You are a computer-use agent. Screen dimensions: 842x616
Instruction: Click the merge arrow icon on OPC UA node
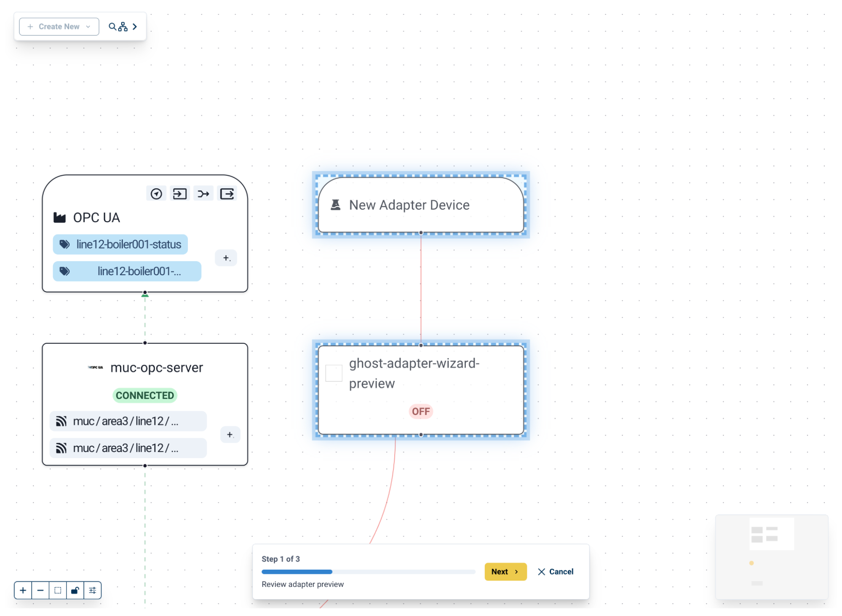click(203, 194)
